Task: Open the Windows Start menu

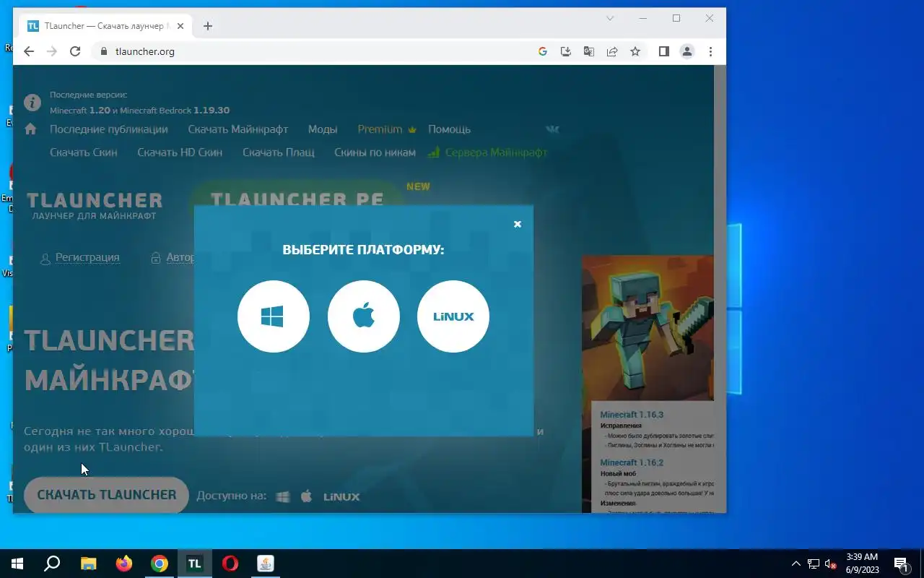Action: pos(17,564)
